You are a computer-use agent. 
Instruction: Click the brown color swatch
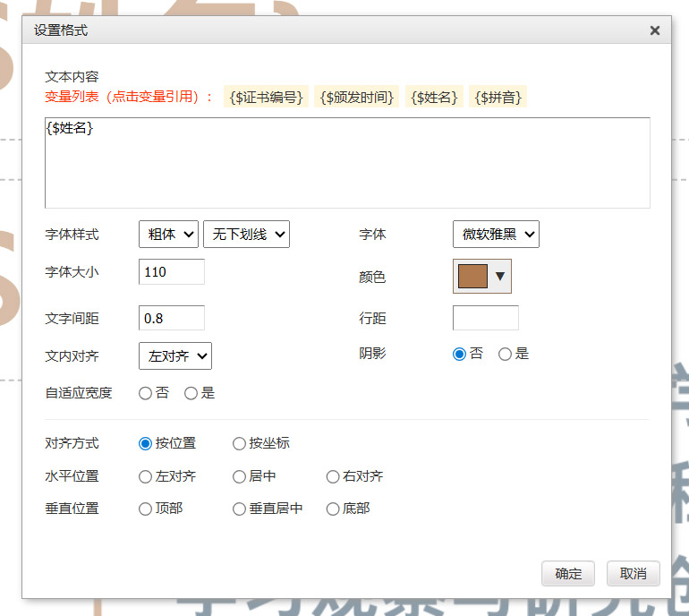pos(472,276)
